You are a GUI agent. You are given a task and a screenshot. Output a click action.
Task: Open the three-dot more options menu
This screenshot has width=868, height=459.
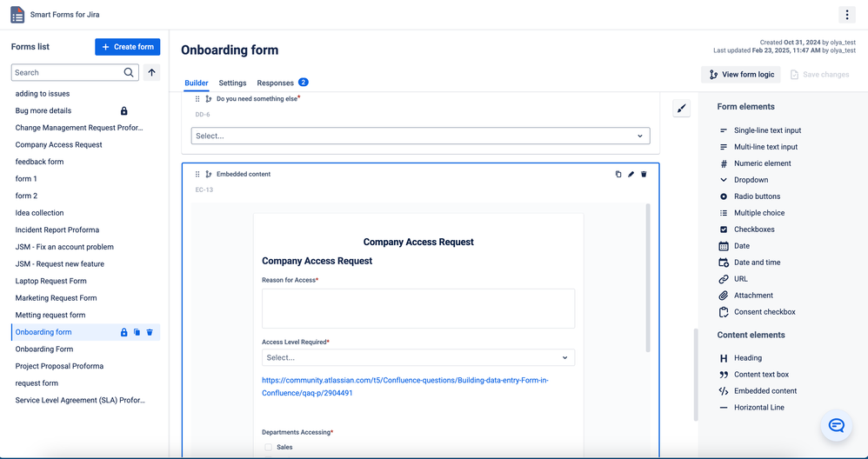[x=847, y=15]
